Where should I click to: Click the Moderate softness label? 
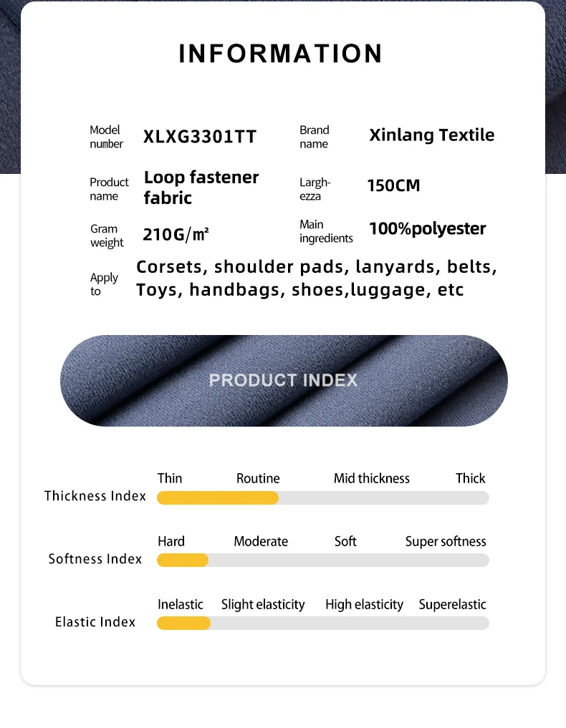(261, 541)
